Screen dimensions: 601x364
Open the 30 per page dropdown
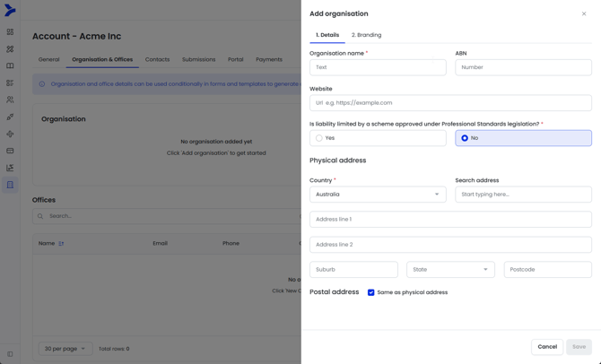65,349
